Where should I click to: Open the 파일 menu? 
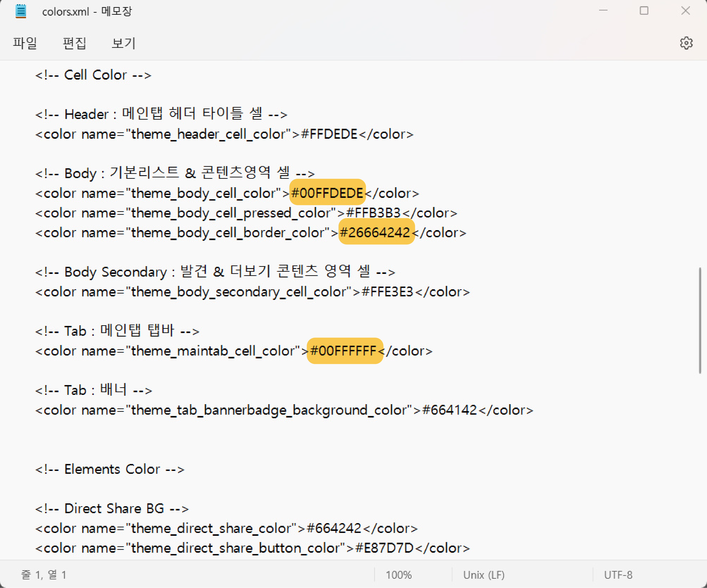[25, 43]
